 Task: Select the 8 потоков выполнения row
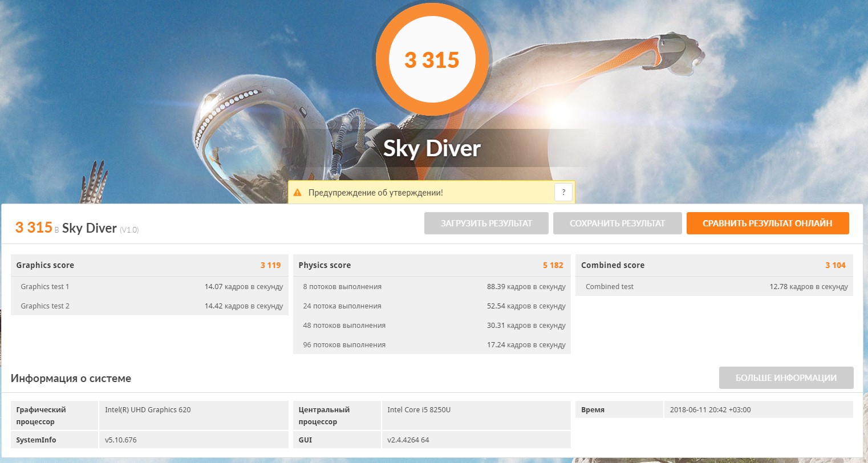(432, 286)
